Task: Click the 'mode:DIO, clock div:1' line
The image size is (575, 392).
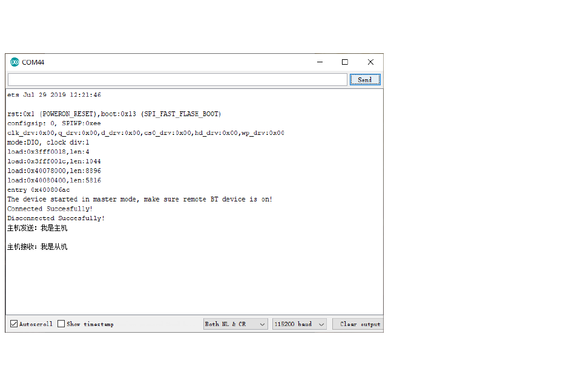Action: [48, 143]
